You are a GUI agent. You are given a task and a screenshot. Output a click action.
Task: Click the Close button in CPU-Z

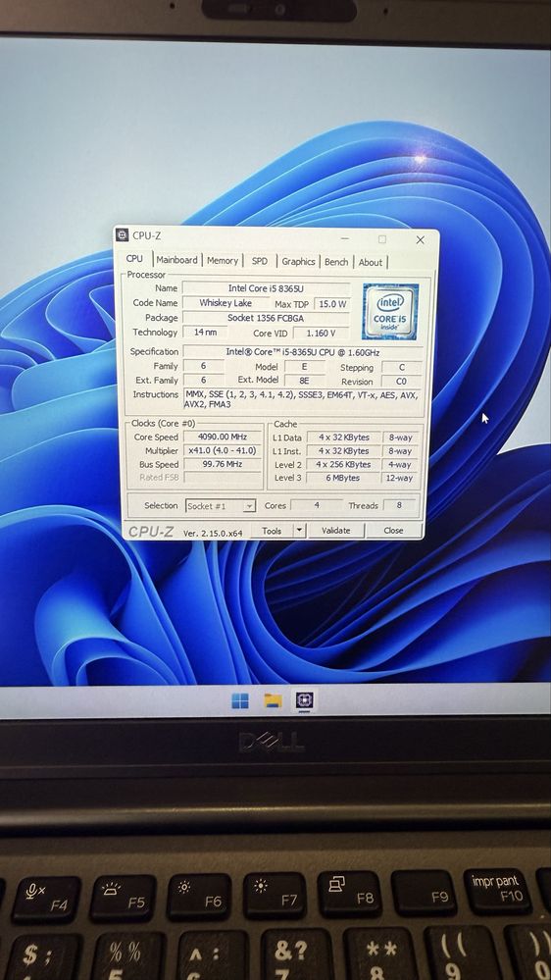(393, 530)
